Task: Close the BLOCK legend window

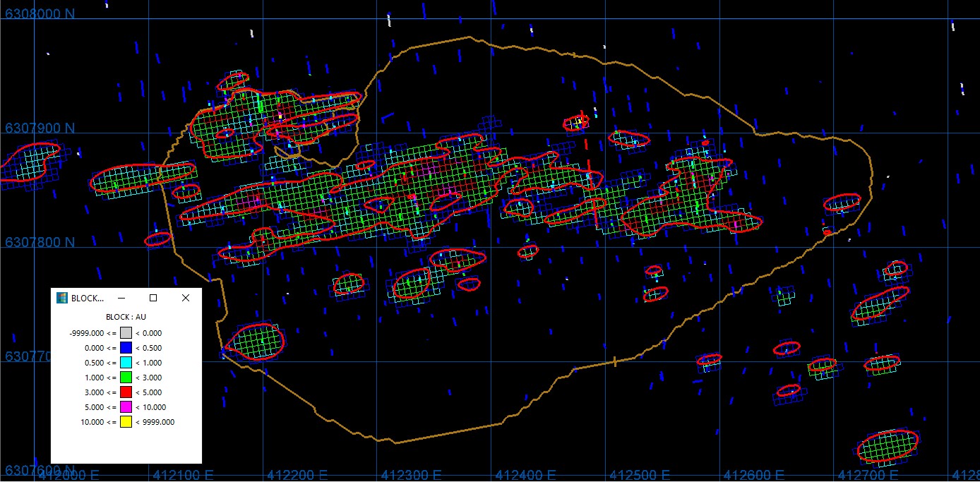Action: [x=186, y=298]
